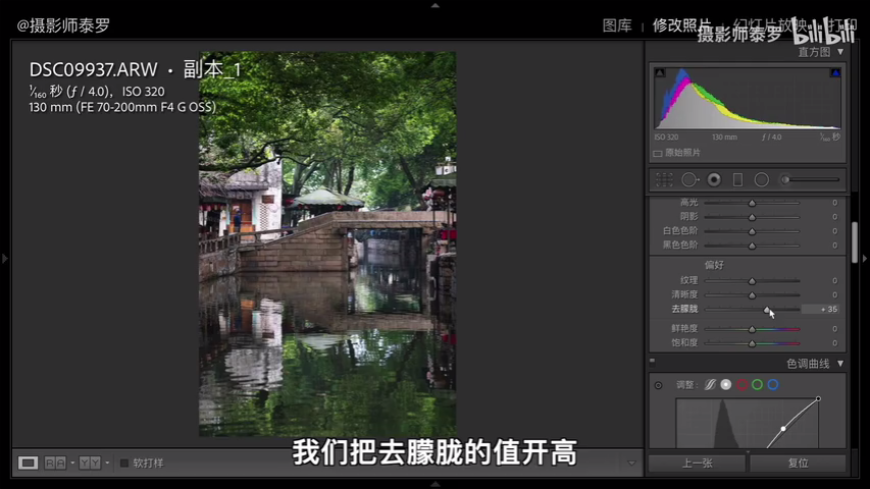Click the 高光 slider handle
Screen dimensions: 870x489
(752, 203)
